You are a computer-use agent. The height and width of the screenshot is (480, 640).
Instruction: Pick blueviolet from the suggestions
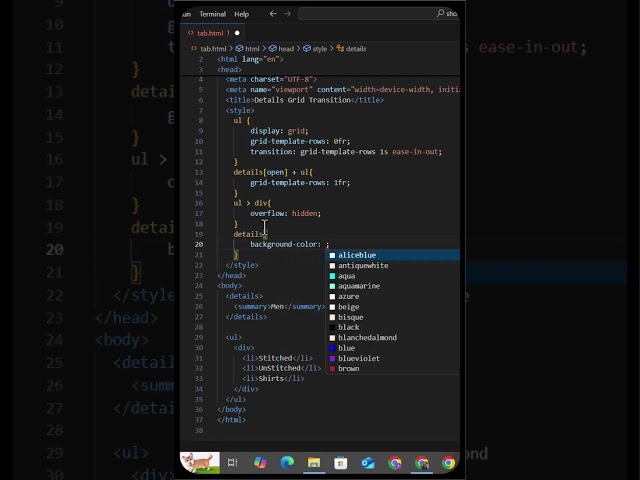[393, 358]
